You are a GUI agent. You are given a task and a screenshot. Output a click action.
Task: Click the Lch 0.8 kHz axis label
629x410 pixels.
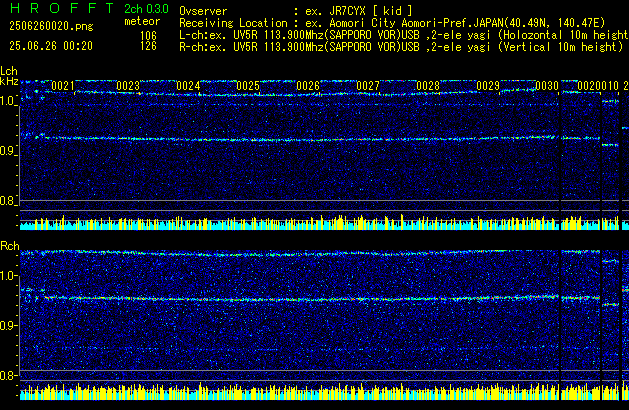point(9,201)
